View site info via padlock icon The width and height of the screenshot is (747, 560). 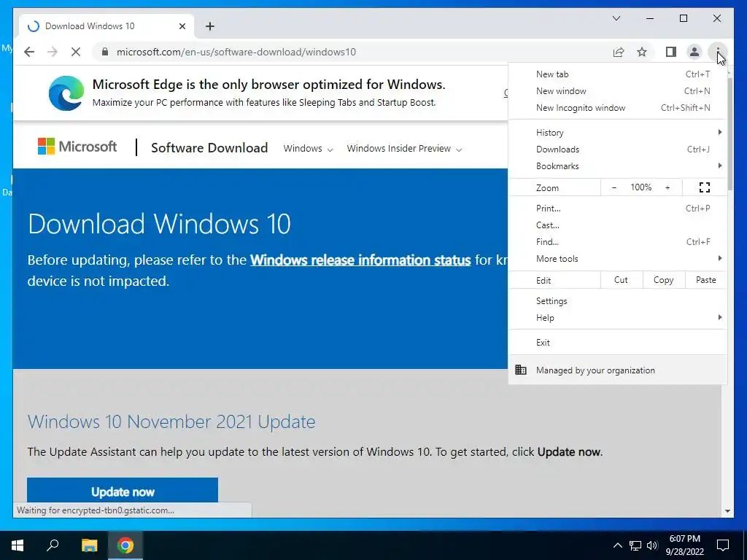coord(105,52)
